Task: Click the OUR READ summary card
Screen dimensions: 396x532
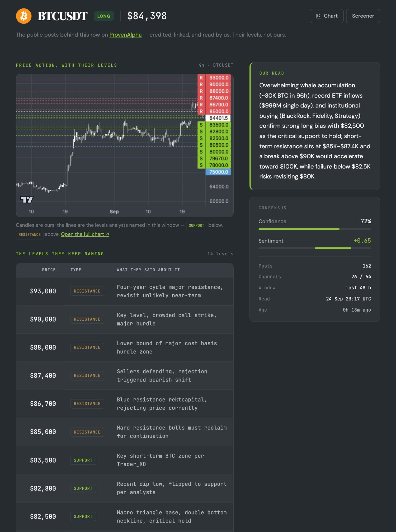Action: click(x=315, y=126)
